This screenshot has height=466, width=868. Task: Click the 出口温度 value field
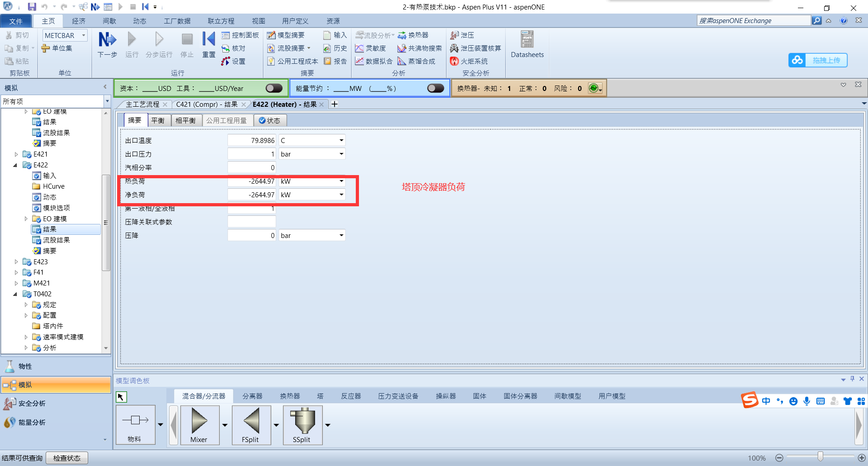(251, 141)
